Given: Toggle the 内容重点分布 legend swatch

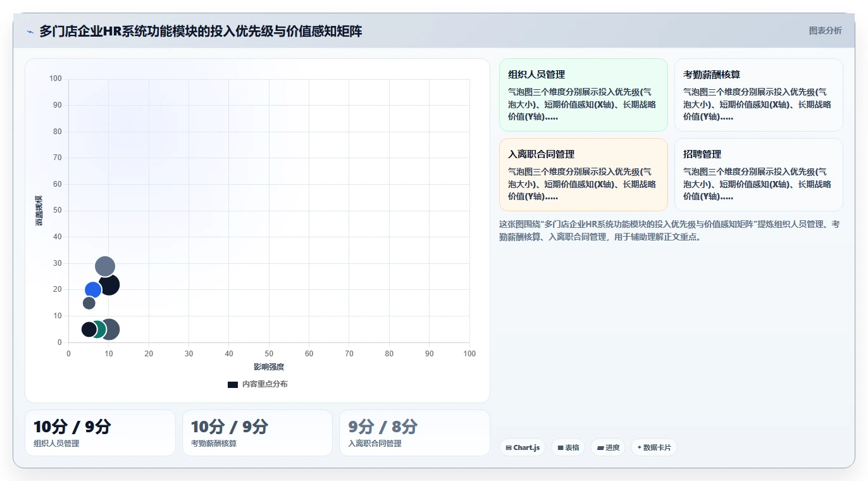Looking at the screenshot, I should pyautogui.click(x=233, y=384).
